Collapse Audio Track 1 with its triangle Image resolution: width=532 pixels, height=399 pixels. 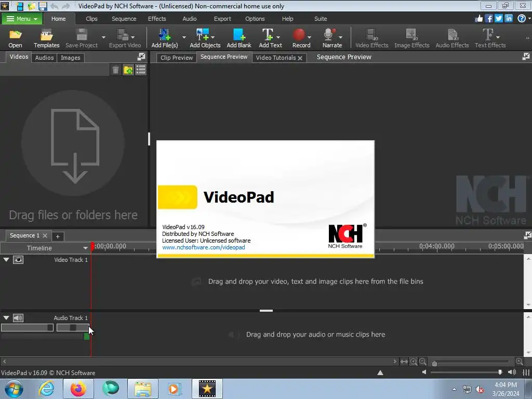[6, 318]
